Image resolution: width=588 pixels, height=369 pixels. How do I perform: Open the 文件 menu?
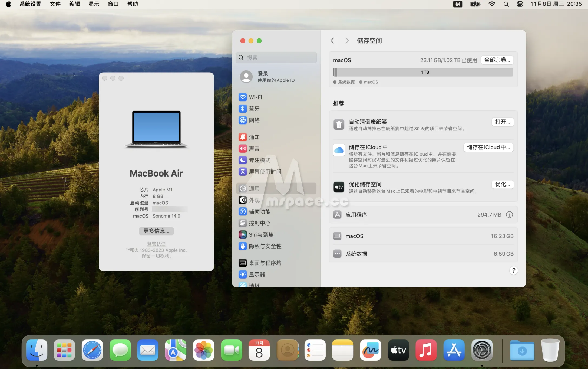pos(55,4)
